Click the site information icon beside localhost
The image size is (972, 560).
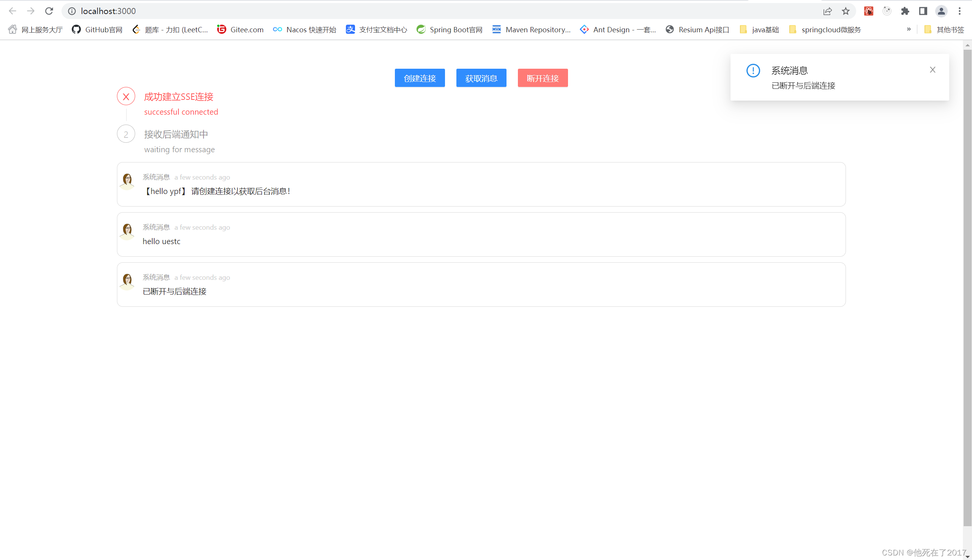point(72,11)
